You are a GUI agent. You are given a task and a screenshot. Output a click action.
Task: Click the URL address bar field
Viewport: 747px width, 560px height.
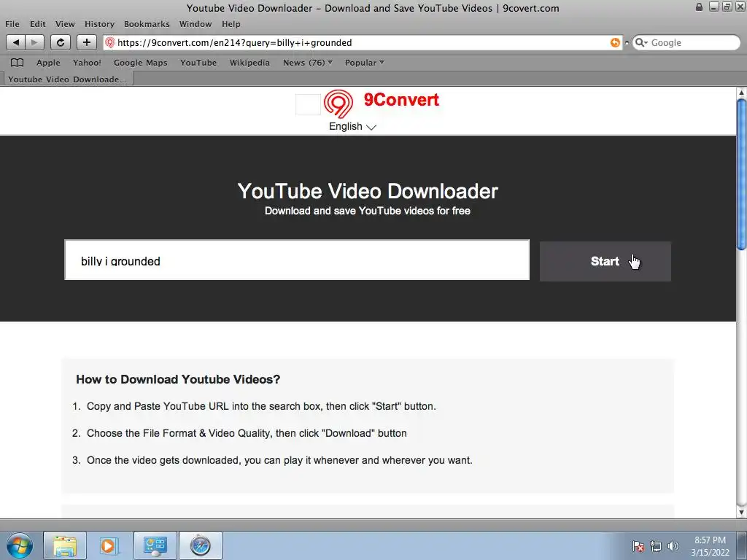[362, 42]
